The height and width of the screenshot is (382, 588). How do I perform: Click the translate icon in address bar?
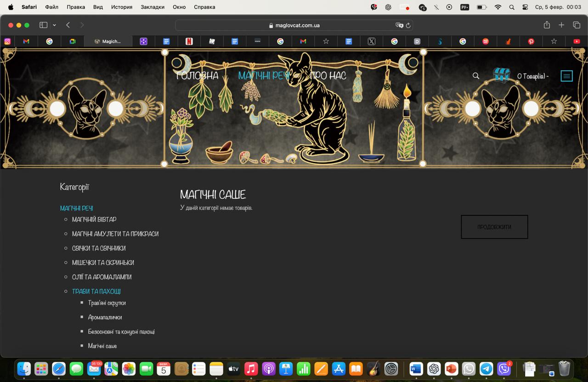399,25
